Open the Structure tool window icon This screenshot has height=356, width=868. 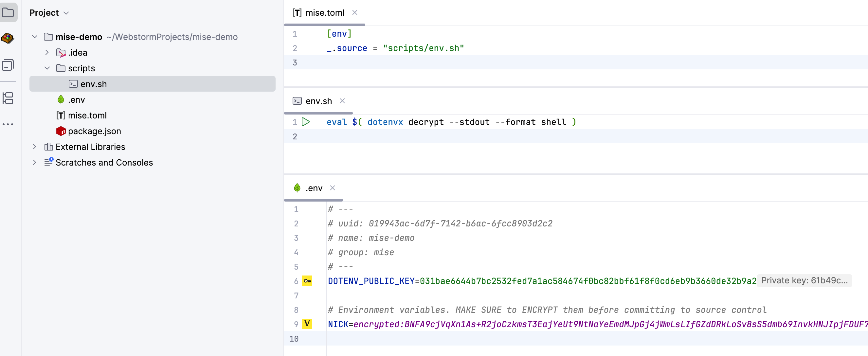(x=8, y=98)
